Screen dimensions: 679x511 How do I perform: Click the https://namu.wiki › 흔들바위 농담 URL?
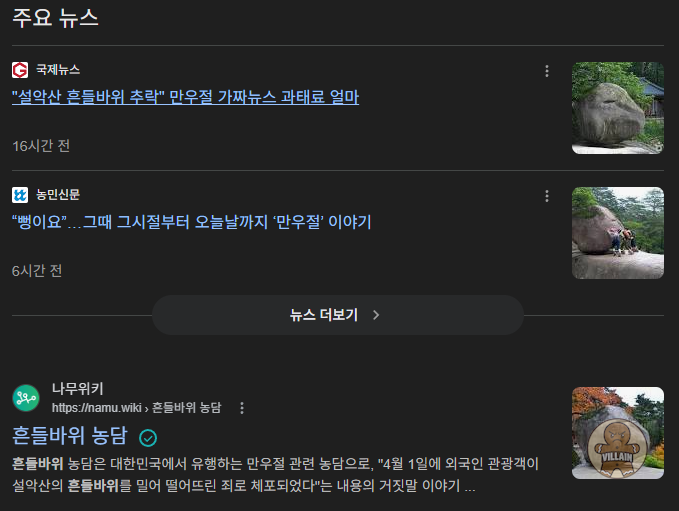[136, 408]
